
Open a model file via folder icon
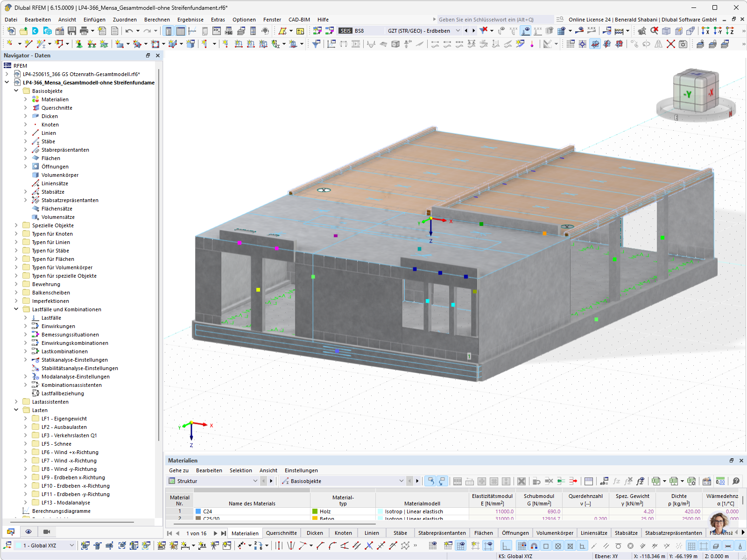point(23,31)
